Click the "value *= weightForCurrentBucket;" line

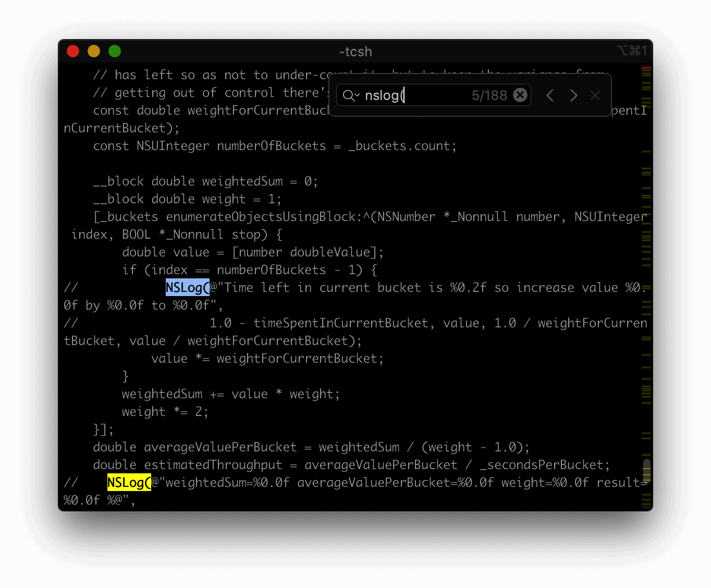coord(267,359)
